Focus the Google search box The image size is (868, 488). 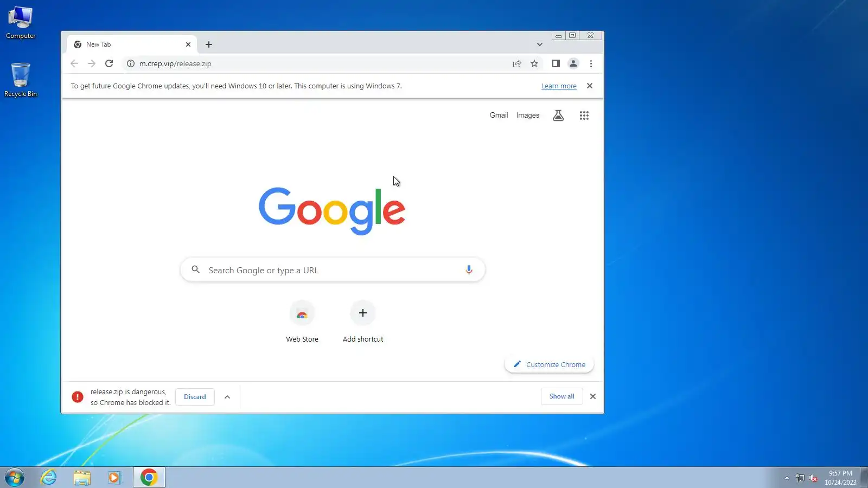pos(333,270)
